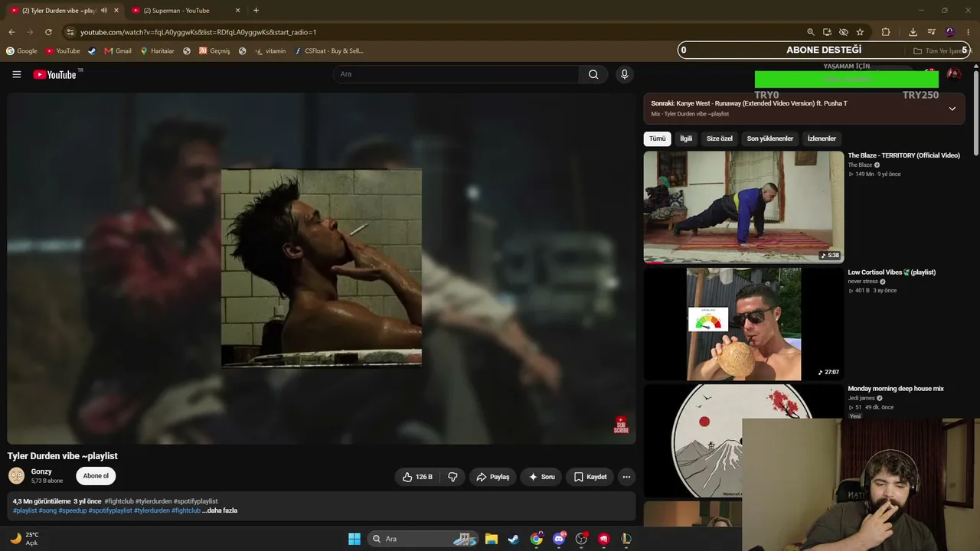Switch to the 'Superman - YouTube' tab
The width and height of the screenshot is (980, 551).
tap(184, 11)
